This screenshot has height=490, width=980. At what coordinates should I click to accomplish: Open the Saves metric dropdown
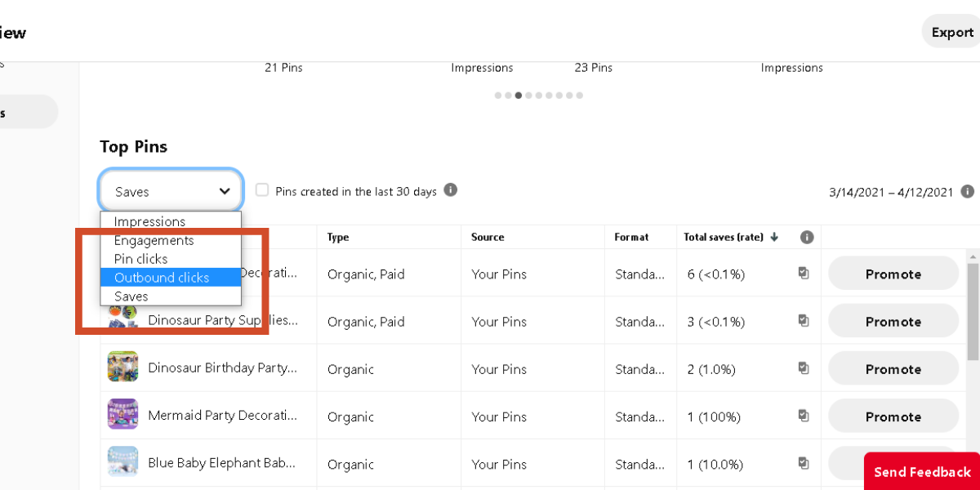pos(171,191)
